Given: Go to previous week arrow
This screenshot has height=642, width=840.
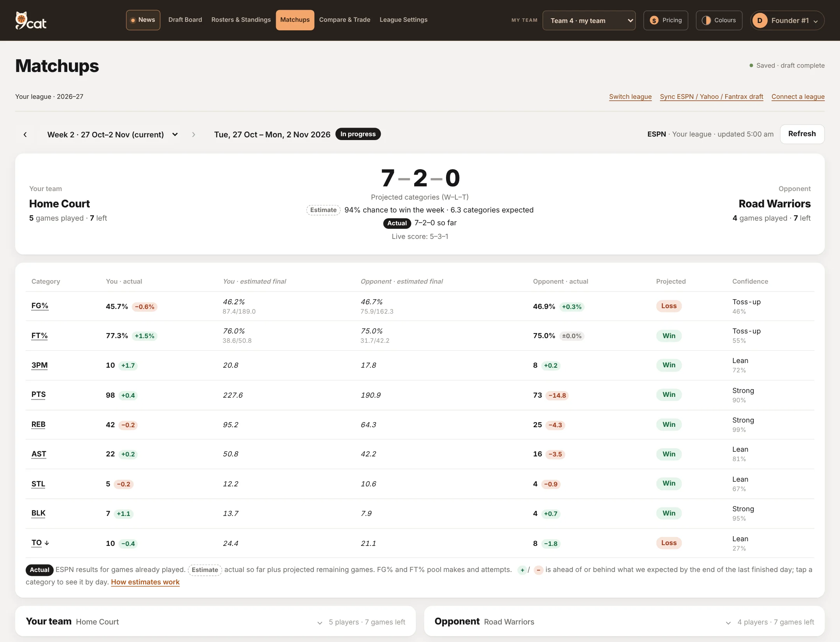Looking at the screenshot, I should [25, 135].
